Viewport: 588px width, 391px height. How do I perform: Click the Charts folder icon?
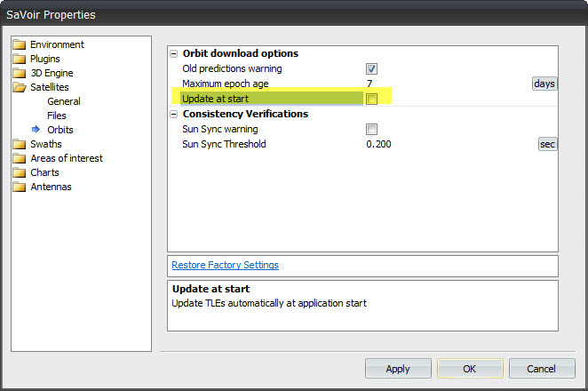tap(20, 172)
